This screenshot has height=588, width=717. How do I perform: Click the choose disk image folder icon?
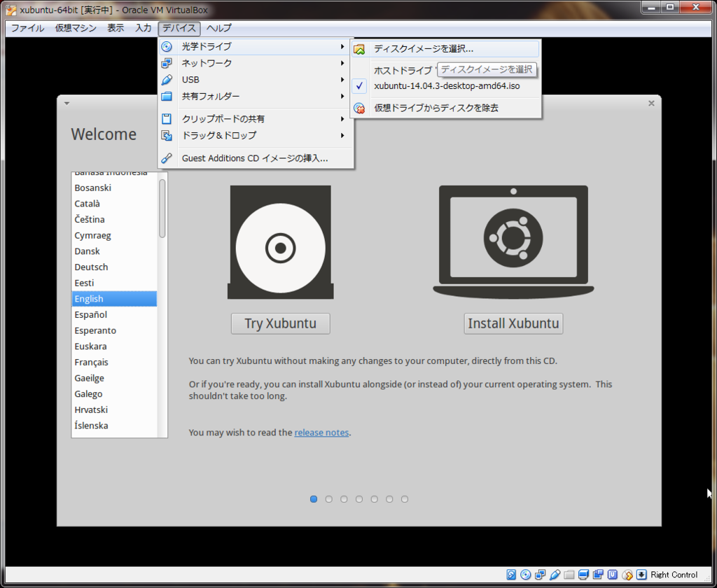[359, 49]
